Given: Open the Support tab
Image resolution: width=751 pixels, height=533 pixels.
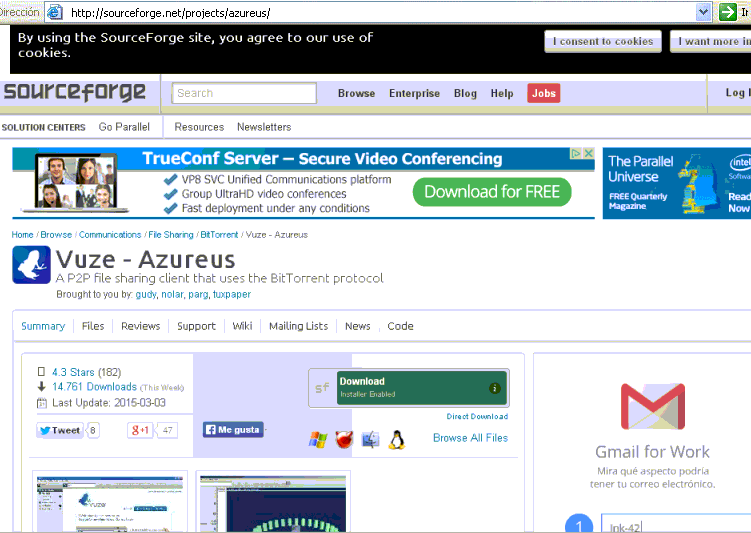Looking at the screenshot, I should click(x=196, y=326).
